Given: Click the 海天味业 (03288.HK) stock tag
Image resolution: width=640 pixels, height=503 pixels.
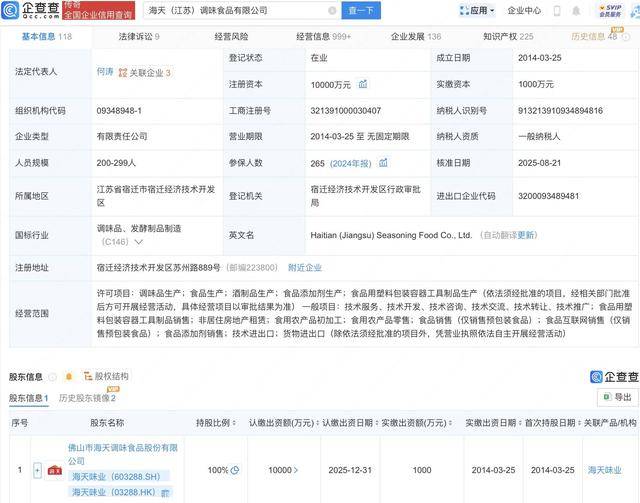Looking at the screenshot, I should point(114,492).
